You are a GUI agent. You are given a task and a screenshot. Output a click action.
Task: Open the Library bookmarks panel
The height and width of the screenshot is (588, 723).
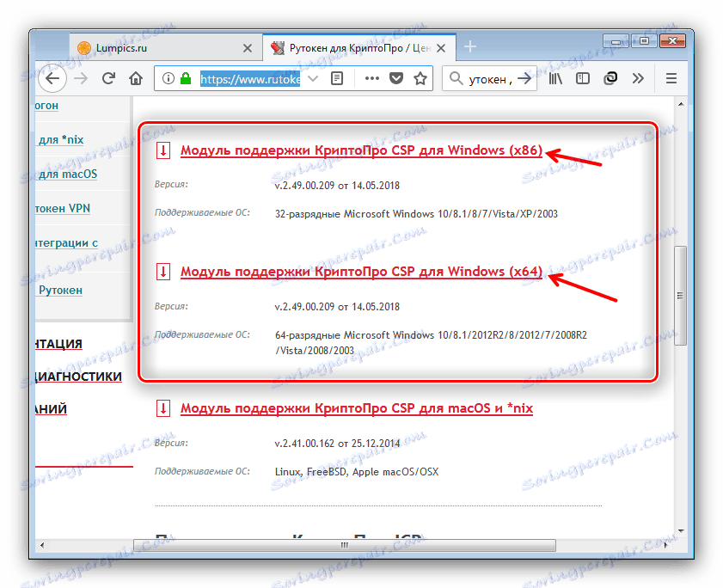(555, 79)
